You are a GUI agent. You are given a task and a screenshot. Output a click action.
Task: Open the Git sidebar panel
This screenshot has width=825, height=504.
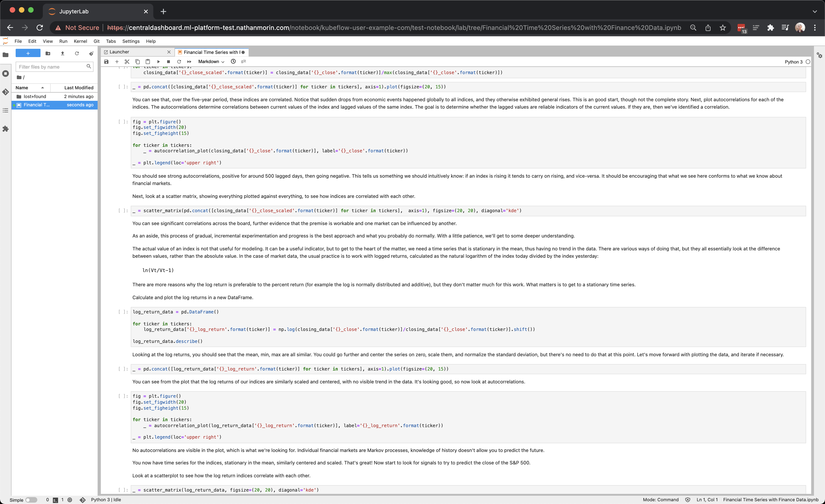(6, 92)
